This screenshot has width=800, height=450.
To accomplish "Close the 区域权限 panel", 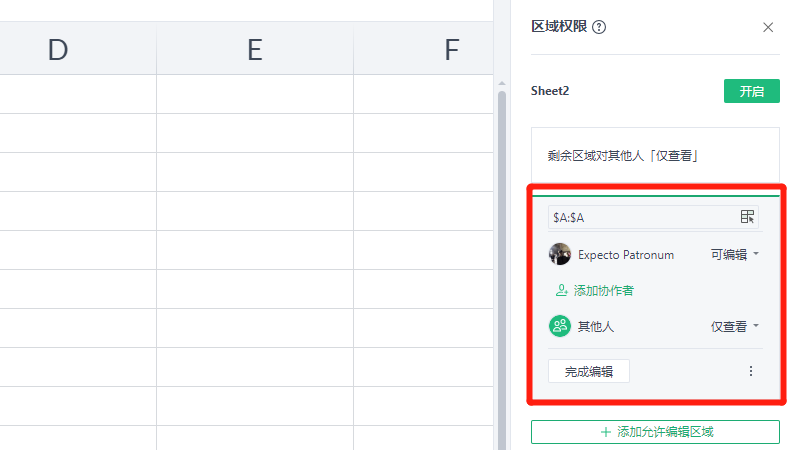I will [768, 27].
